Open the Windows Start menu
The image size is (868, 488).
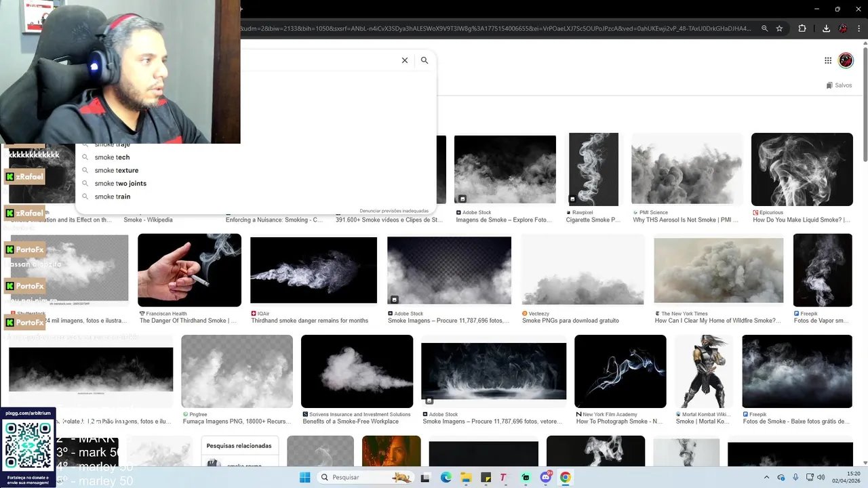coord(305,477)
